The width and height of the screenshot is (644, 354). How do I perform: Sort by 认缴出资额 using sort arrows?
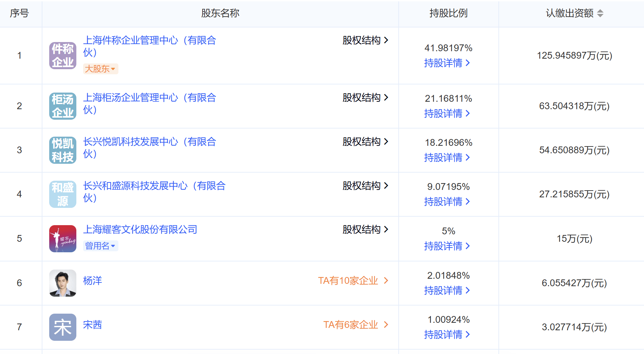(x=600, y=13)
